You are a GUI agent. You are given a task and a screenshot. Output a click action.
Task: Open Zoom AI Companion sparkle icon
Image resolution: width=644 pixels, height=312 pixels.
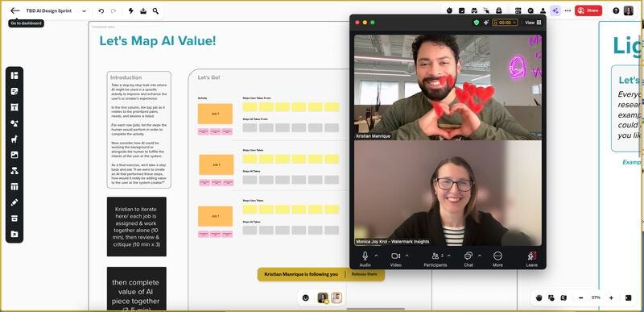click(x=486, y=23)
